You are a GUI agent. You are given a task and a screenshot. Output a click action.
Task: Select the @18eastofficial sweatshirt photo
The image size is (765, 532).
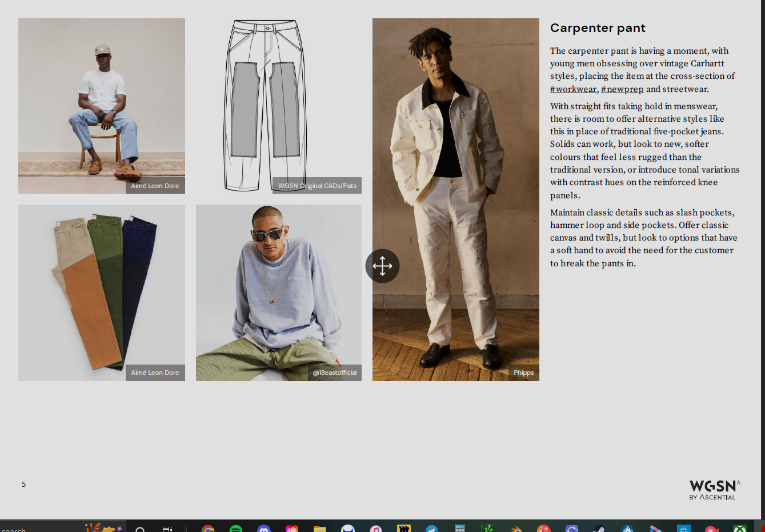tap(279, 293)
